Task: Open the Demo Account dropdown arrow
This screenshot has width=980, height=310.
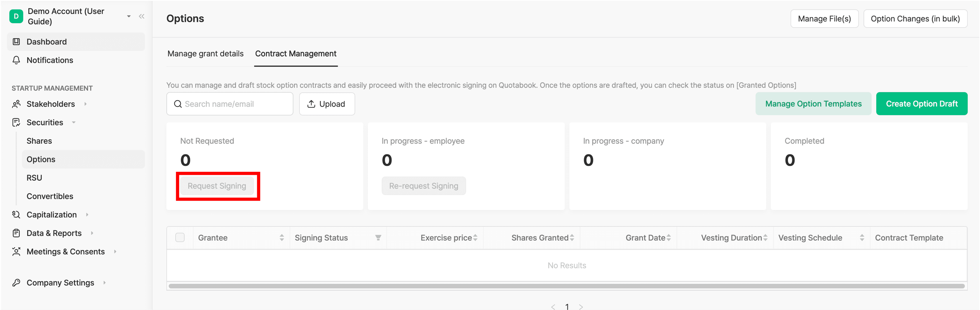Action: (129, 16)
